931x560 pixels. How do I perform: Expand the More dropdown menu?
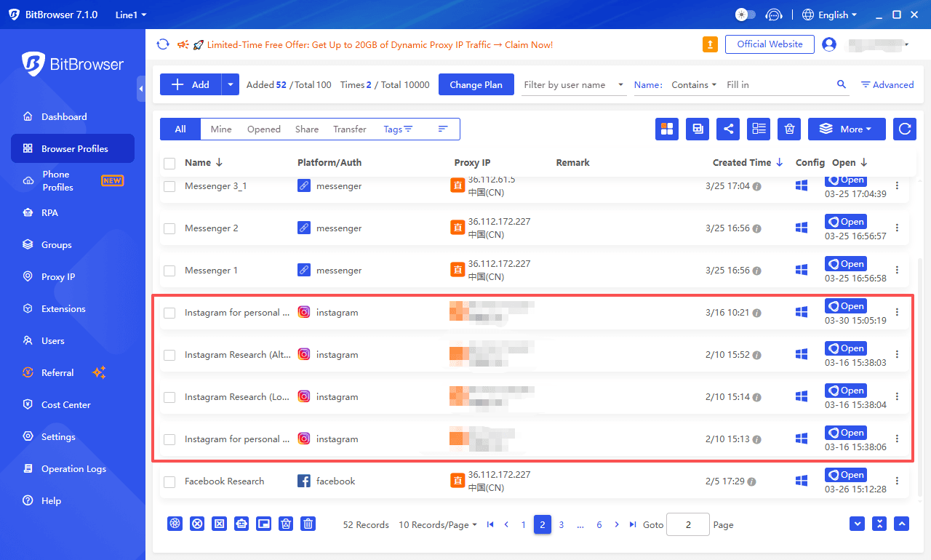coord(847,129)
